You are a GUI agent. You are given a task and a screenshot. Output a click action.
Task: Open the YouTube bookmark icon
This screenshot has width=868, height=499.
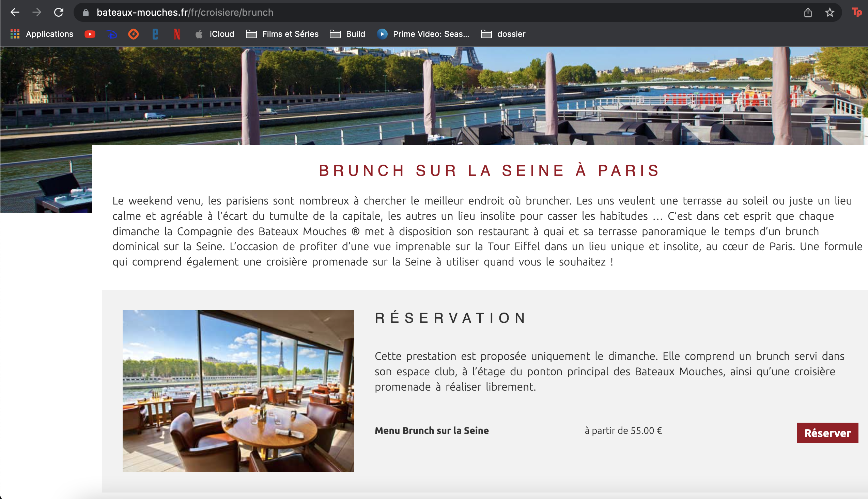click(90, 34)
